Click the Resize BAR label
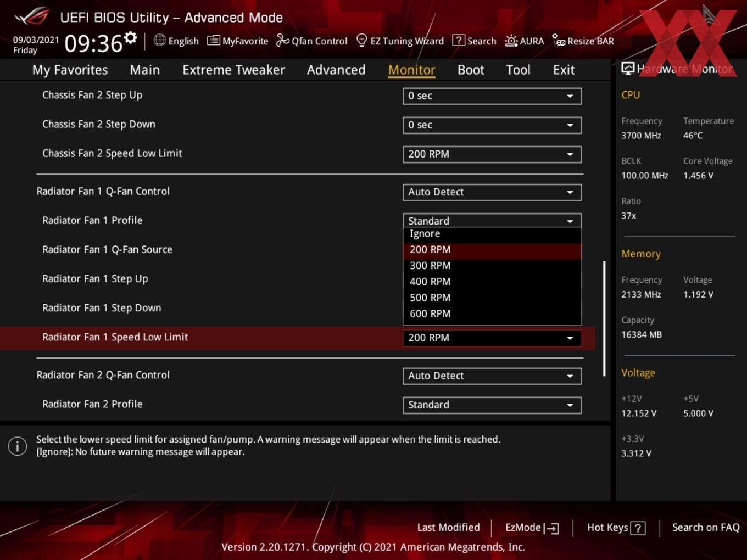747x560 pixels. 590,41
